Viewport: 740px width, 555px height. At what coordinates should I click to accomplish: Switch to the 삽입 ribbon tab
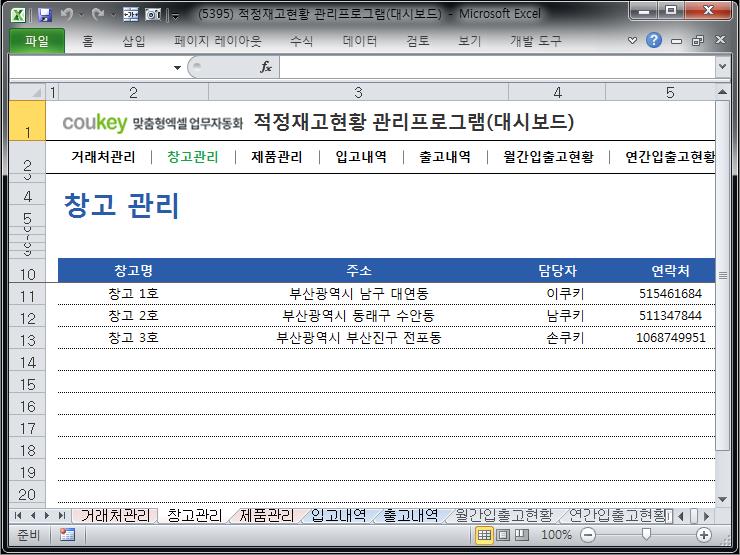(x=134, y=42)
